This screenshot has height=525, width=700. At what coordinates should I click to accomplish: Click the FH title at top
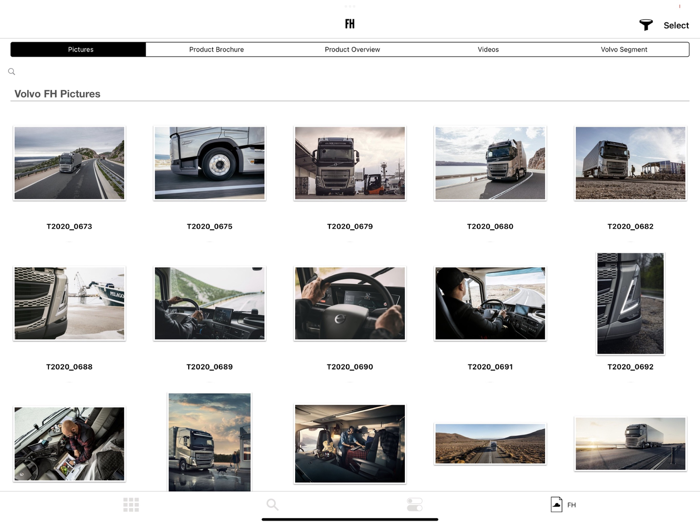[x=350, y=24]
